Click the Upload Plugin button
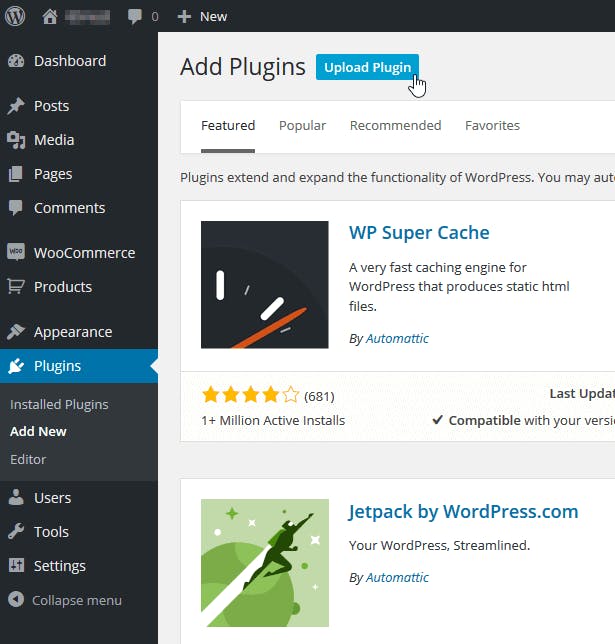Viewport: 615px width, 644px height. click(x=367, y=67)
